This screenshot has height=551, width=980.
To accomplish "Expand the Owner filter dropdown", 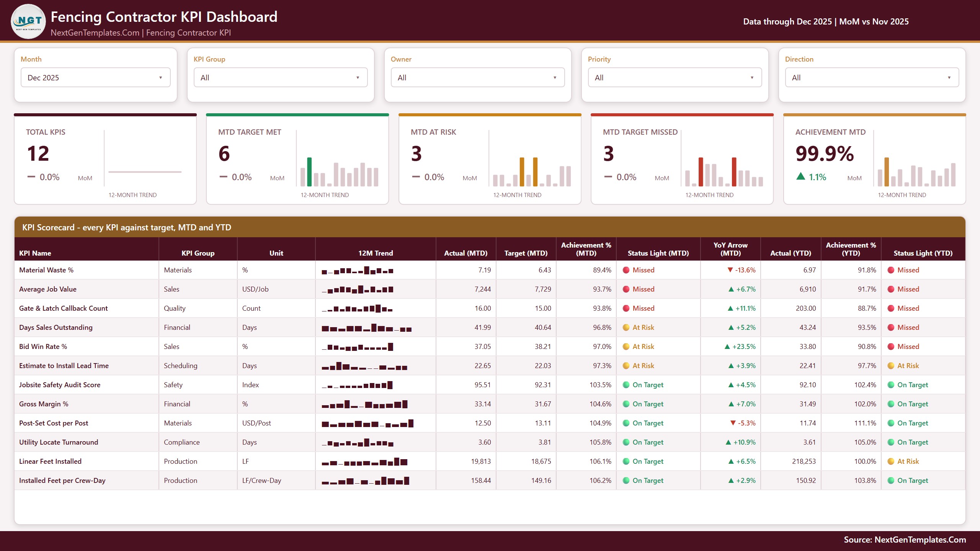I will tap(478, 77).
